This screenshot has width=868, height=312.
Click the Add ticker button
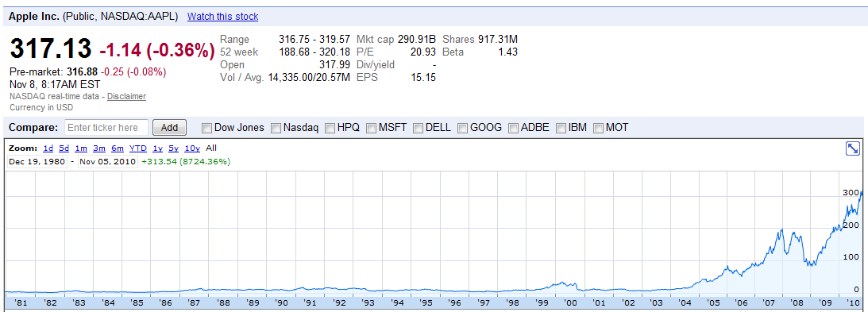169,128
